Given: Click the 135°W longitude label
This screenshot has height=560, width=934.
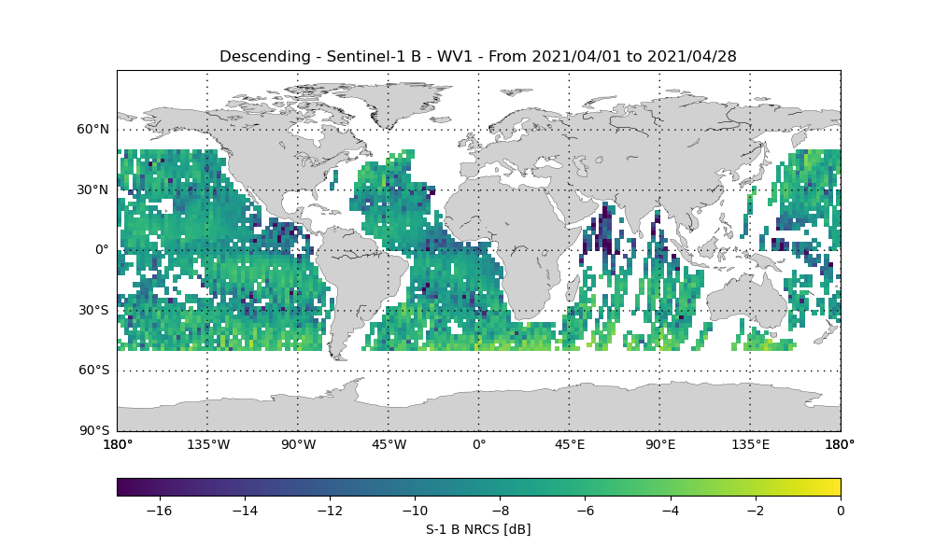Looking at the screenshot, I should (208, 444).
